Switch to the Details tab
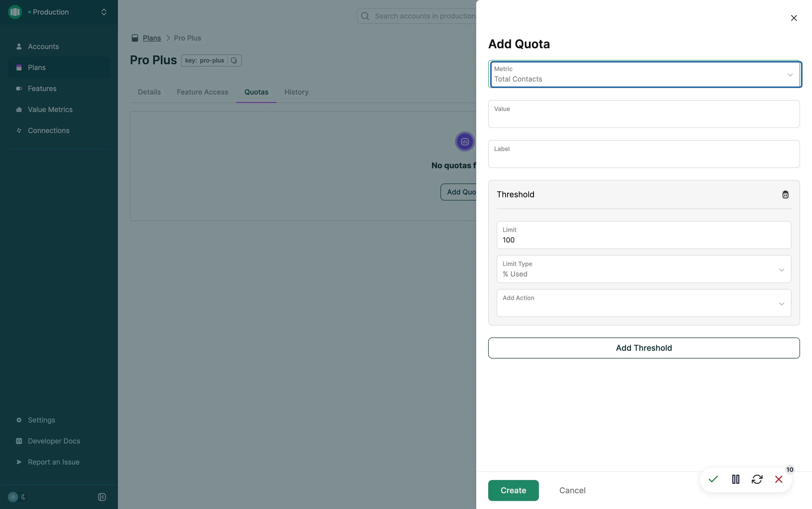 (149, 92)
